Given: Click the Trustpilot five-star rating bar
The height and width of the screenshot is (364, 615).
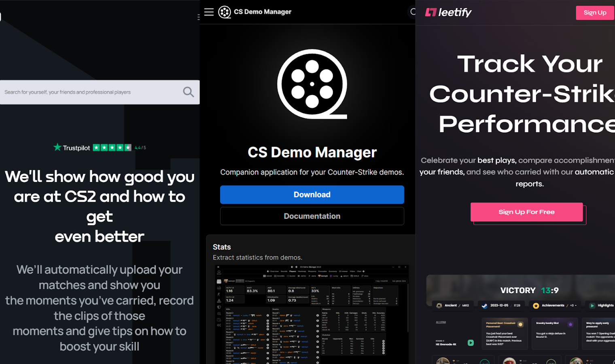Looking at the screenshot, I should pyautogui.click(x=112, y=148).
